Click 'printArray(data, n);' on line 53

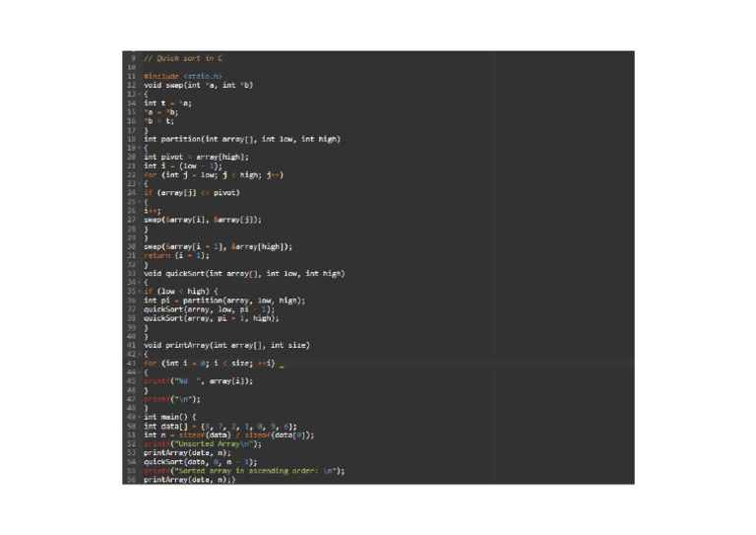[x=187, y=453]
